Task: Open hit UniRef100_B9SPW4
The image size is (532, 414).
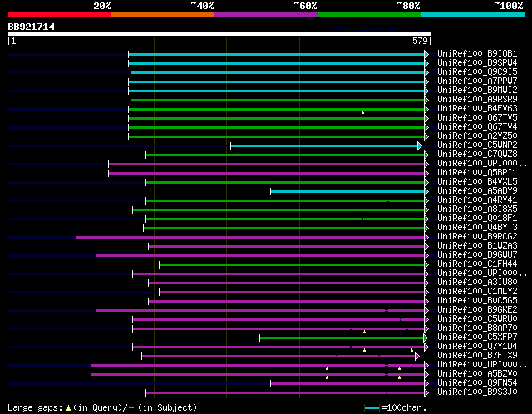Action: click(x=477, y=63)
